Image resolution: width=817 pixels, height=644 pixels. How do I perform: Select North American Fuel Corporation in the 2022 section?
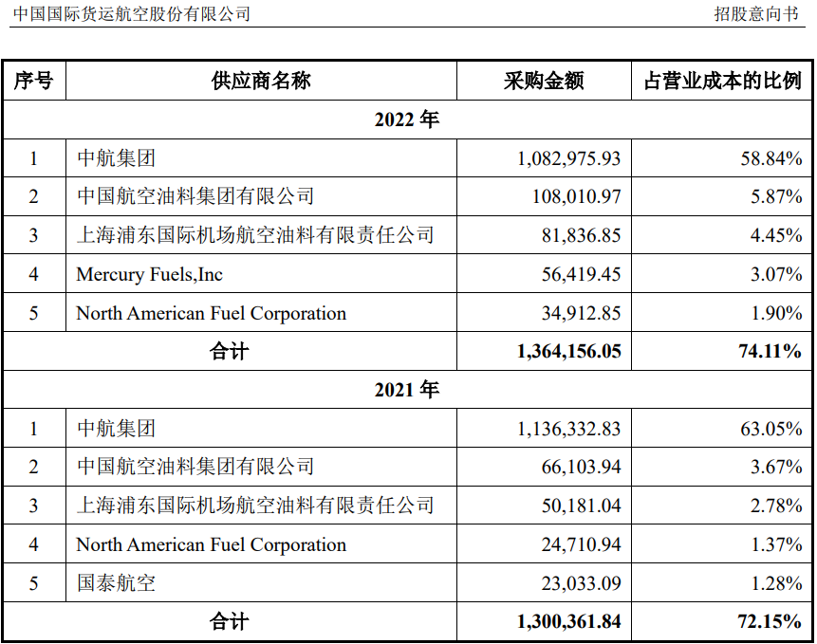point(212,313)
